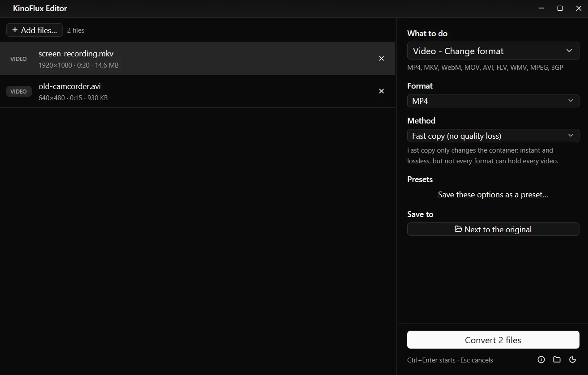
Task: Open the info icon in the footer
Action: click(541, 360)
